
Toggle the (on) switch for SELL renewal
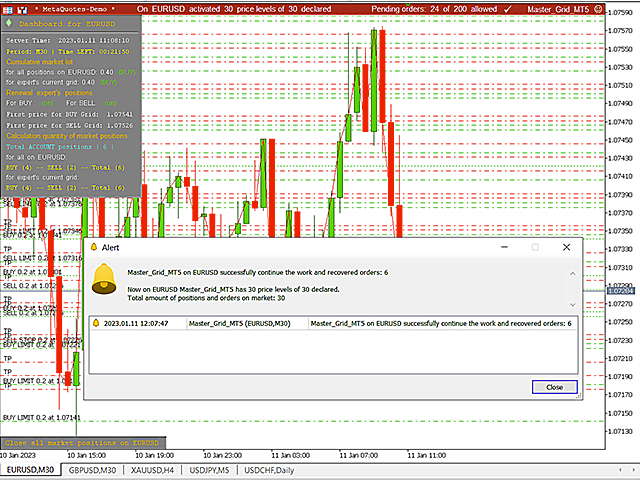click(x=110, y=103)
